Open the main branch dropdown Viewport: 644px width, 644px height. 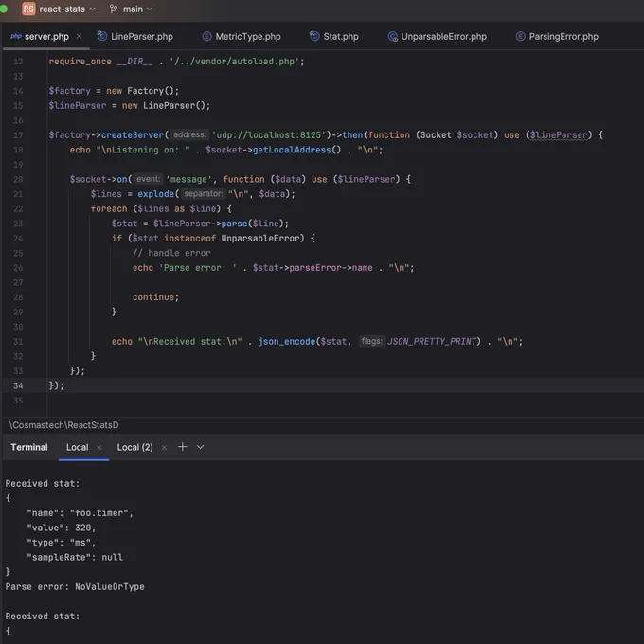click(137, 9)
